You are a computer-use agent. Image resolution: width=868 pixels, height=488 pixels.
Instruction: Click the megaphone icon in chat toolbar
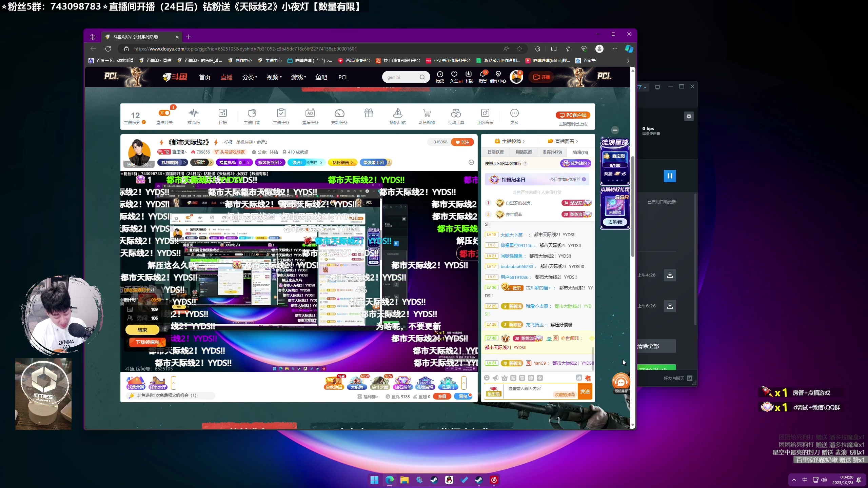coord(496,378)
